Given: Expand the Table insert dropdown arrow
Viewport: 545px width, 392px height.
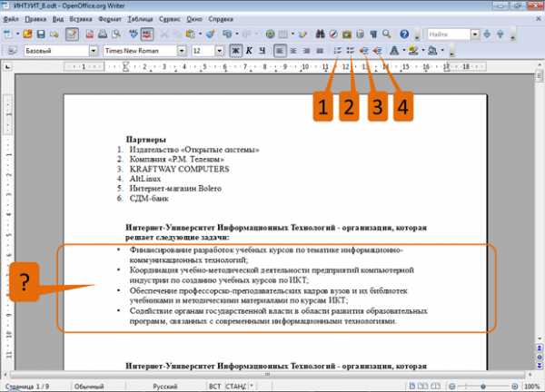Looking at the screenshot, I should pos(292,34).
